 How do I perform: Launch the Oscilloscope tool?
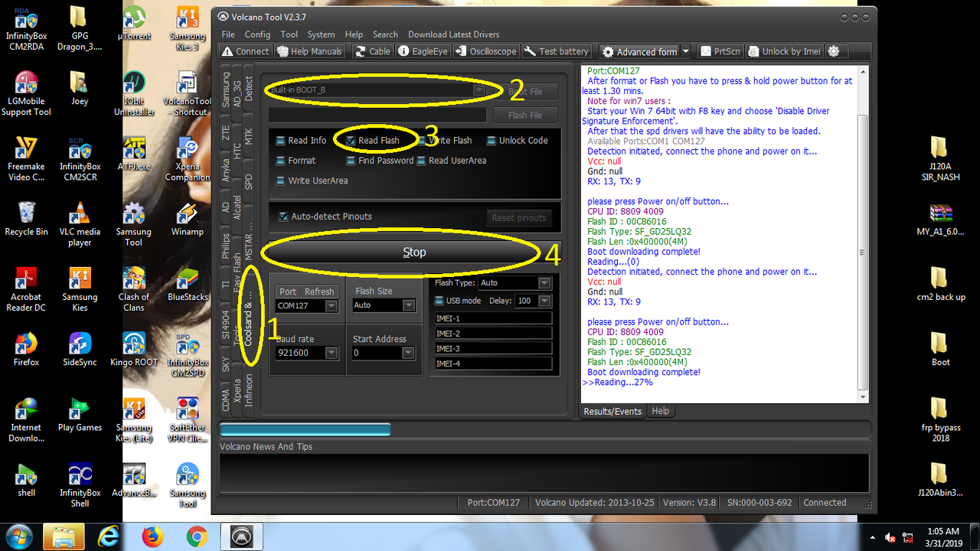pos(486,51)
